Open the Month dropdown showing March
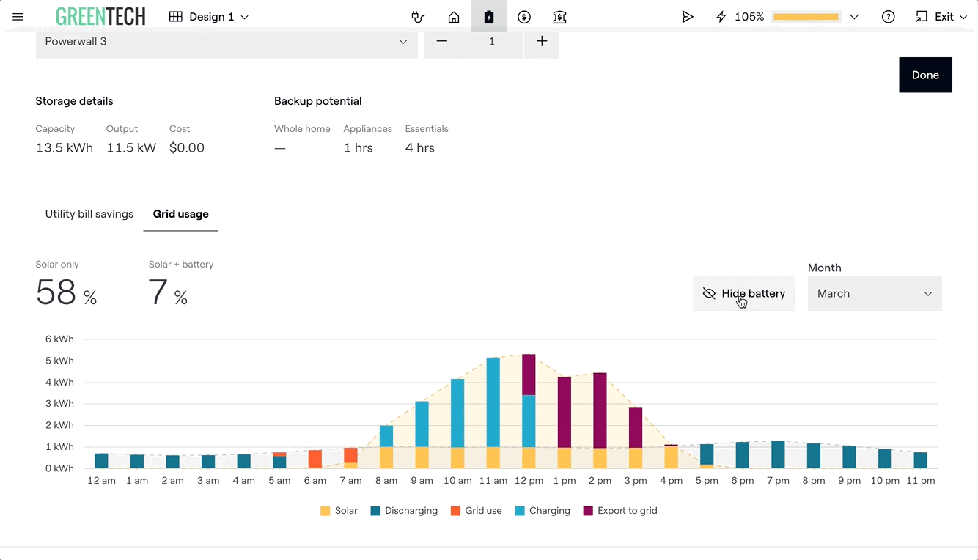Viewport: 978px width, 560px height. (x=874, y=293)
